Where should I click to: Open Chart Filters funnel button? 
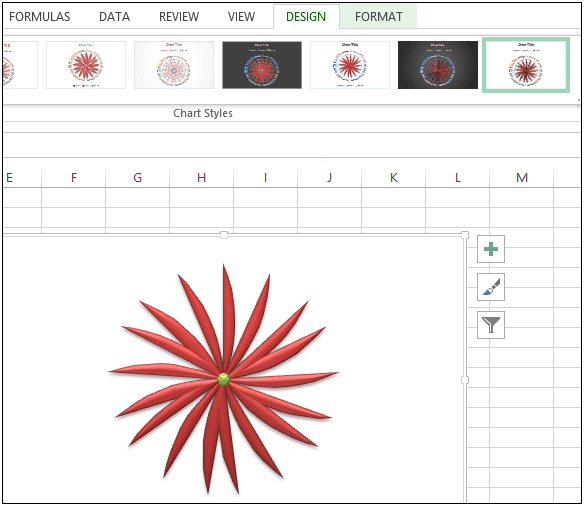click(x=491, y=325)
